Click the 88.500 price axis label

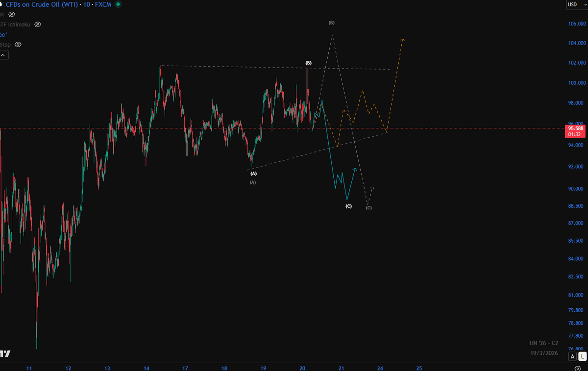[577, 206]
